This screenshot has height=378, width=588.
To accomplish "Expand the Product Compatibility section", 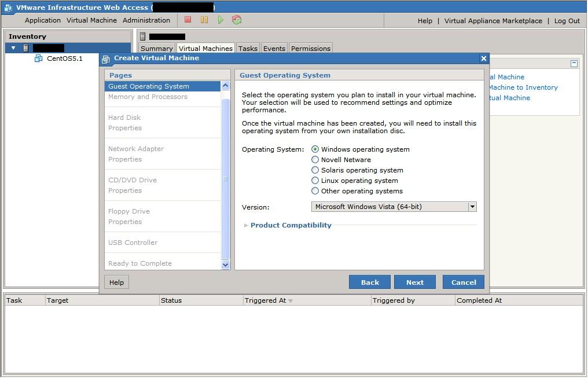I will 246,225.
